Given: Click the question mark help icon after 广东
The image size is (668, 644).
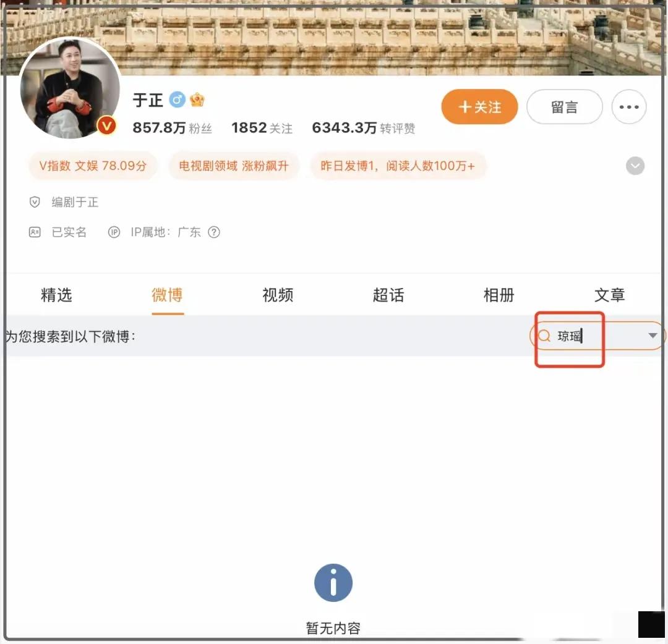Looking at the screenshot, I should (x=214, y=232).
